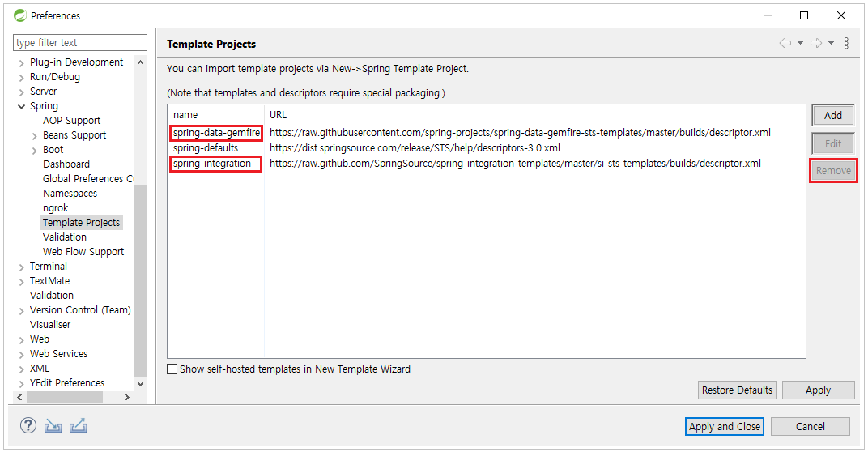Screen dimensions: 868x452
Task: Click tree horizontal scrollbar left arrow
Action: (x=20, y=397)
